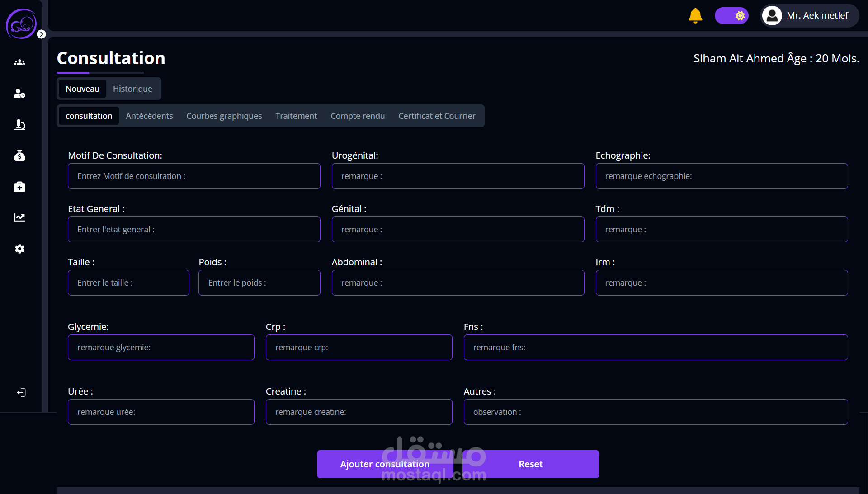
Task: Click the money bag finance icon
Action: tap(19, 155)
